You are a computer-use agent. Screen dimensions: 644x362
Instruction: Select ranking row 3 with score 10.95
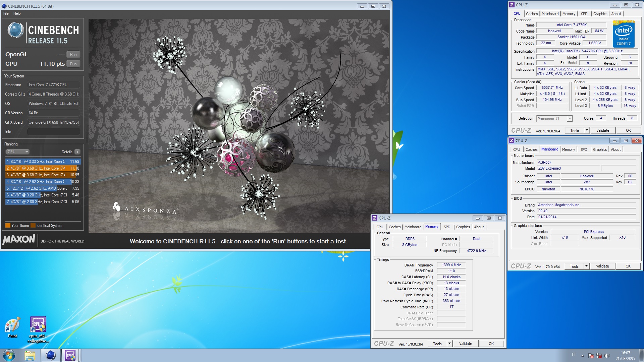pyautogui.click(x=43, y=175)
